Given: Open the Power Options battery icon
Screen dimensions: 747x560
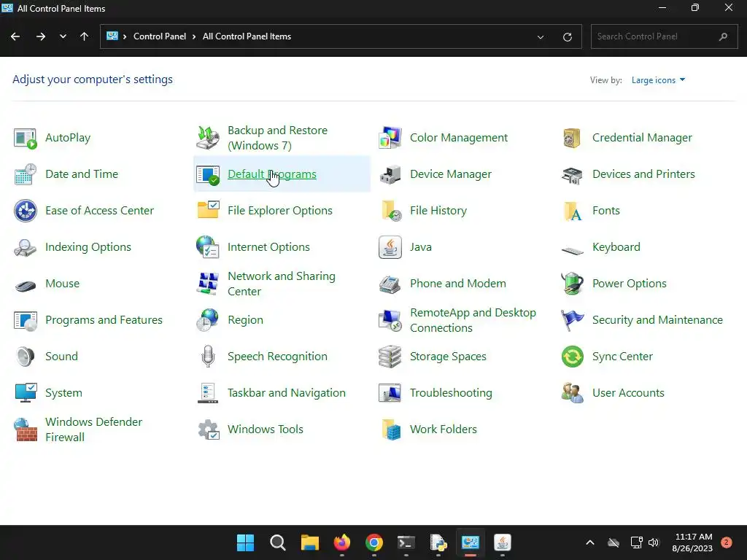Looking at the screenshot, I should pos(572,284).
